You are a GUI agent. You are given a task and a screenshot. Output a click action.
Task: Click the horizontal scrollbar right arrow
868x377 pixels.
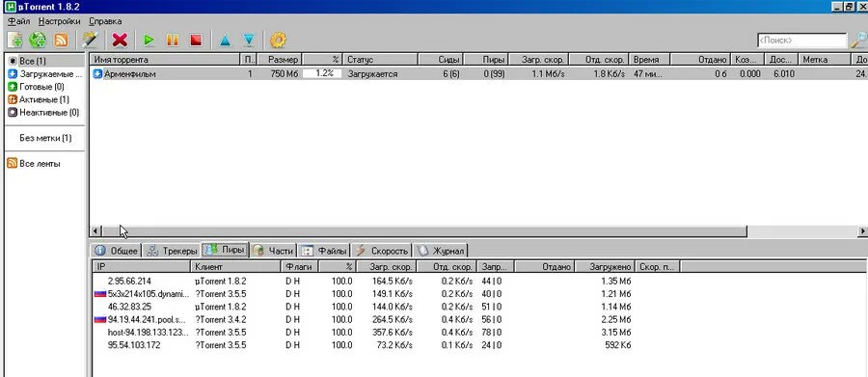coord(862,230)
